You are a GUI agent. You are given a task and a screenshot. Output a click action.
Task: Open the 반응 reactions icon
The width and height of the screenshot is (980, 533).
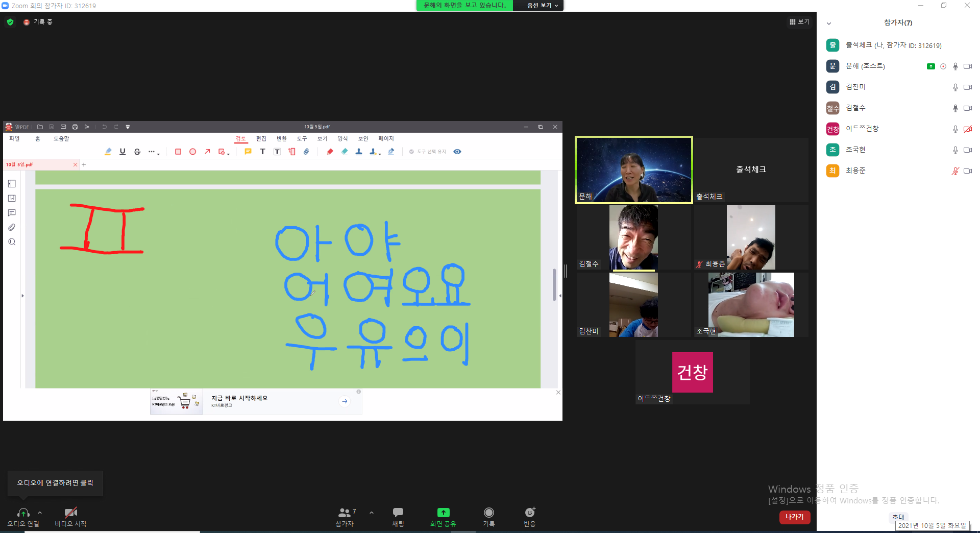530,512
